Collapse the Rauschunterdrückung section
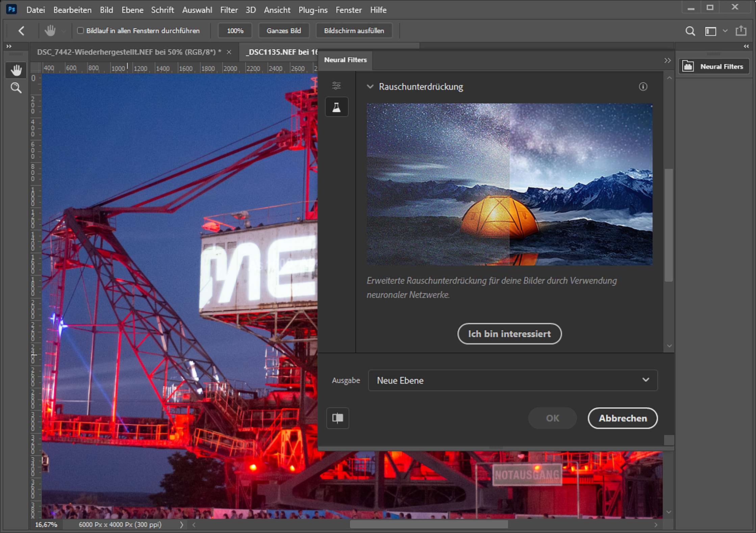The height and width of the screenshot is (533, 756). tap(370, 87)
